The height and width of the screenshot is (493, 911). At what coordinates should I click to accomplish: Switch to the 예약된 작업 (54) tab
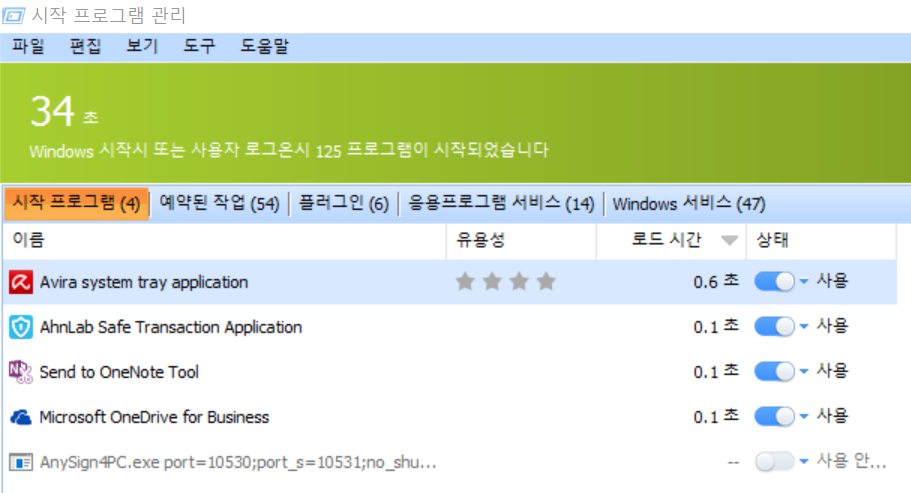click(x=219, y=204)
